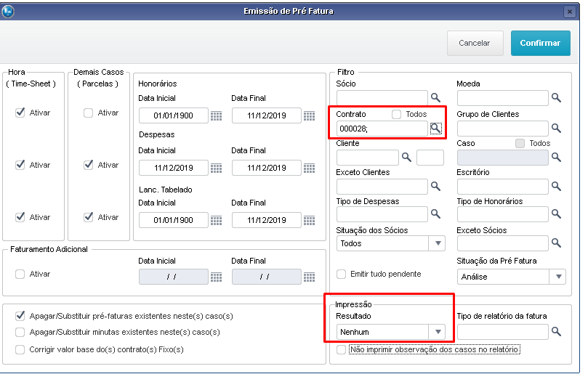Open calendar for Faturamento Adicional Data Inicial
The width and height of the screenshot is (588, 382).
(216, 277)
